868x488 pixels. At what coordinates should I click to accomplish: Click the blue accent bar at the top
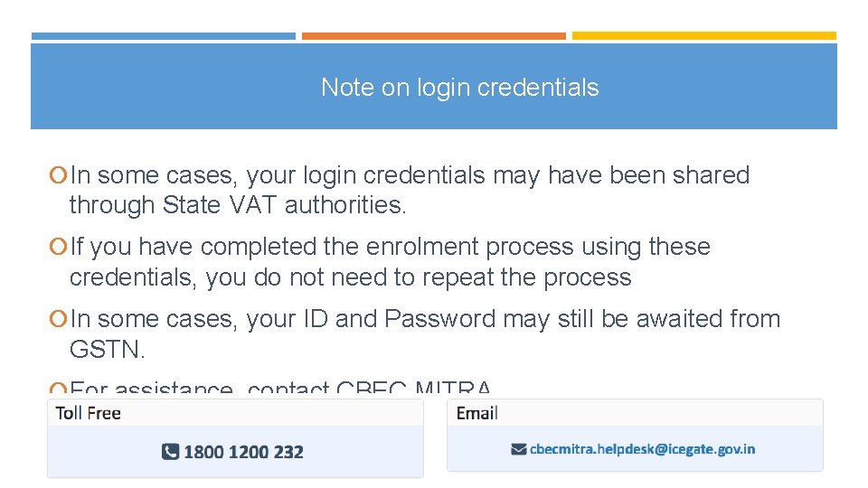[163, 36]
